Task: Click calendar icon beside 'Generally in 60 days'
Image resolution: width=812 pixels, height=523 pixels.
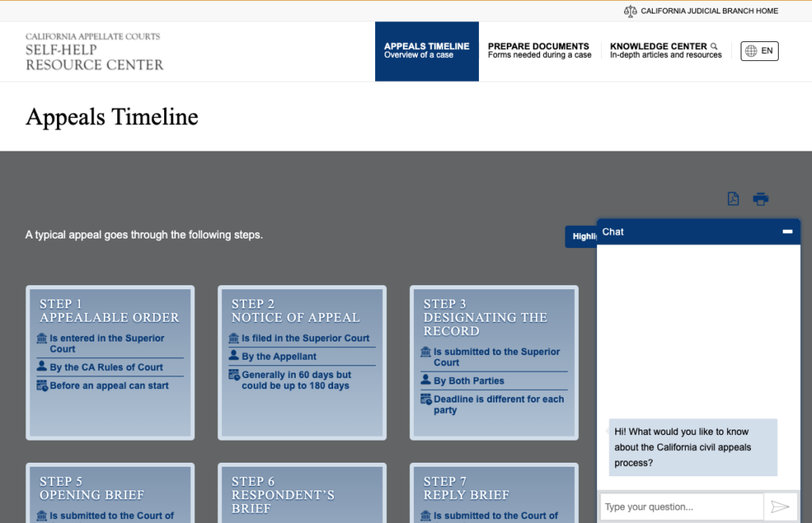Action: (x=234, y=375)
